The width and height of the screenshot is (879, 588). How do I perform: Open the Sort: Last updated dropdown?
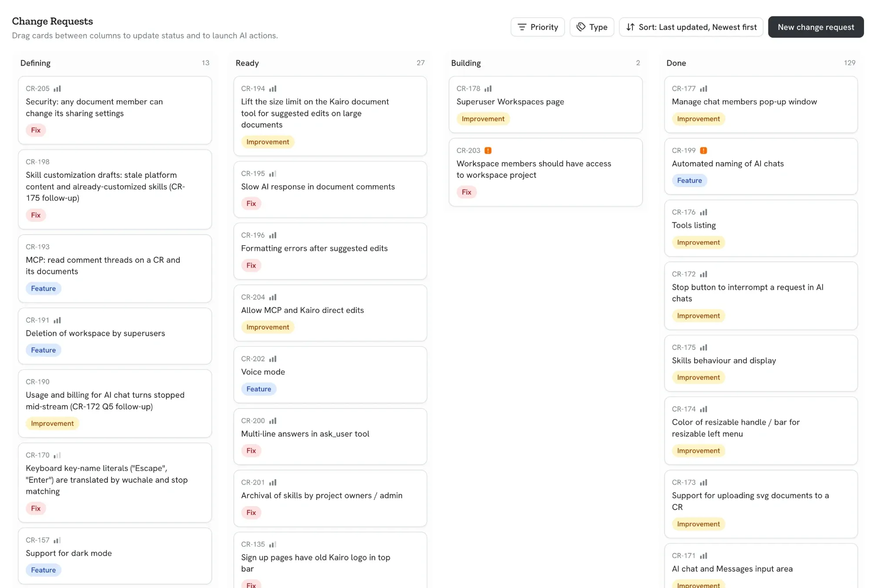click(x=691, y=27)
